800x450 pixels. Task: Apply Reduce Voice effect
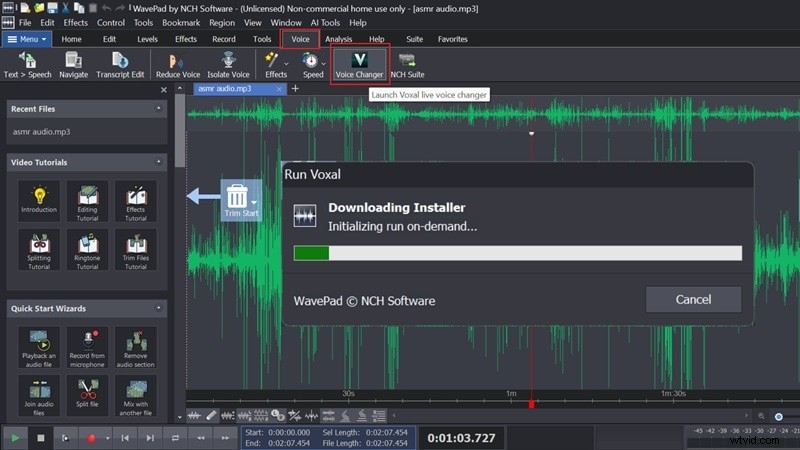(178, 65)
